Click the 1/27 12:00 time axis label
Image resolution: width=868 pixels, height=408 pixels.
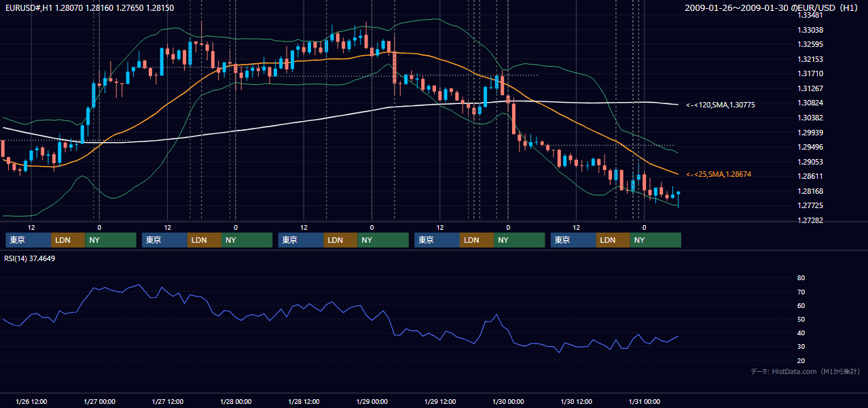(167, 401)
